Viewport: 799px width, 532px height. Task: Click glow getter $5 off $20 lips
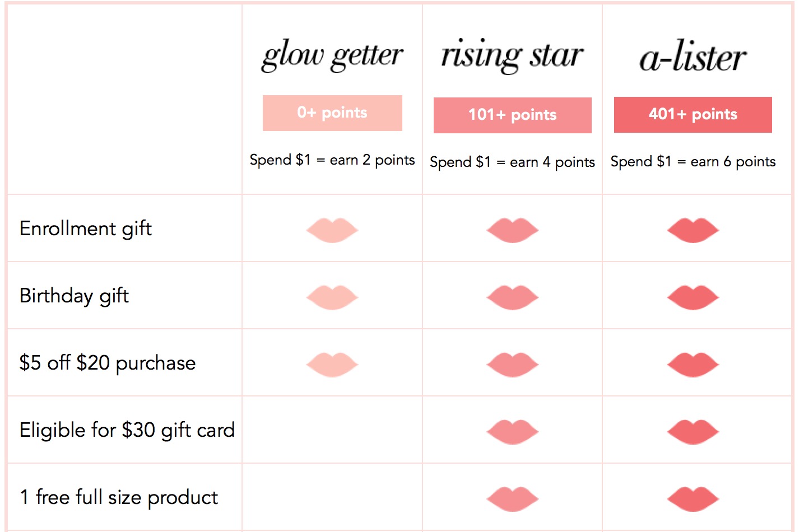332,364
